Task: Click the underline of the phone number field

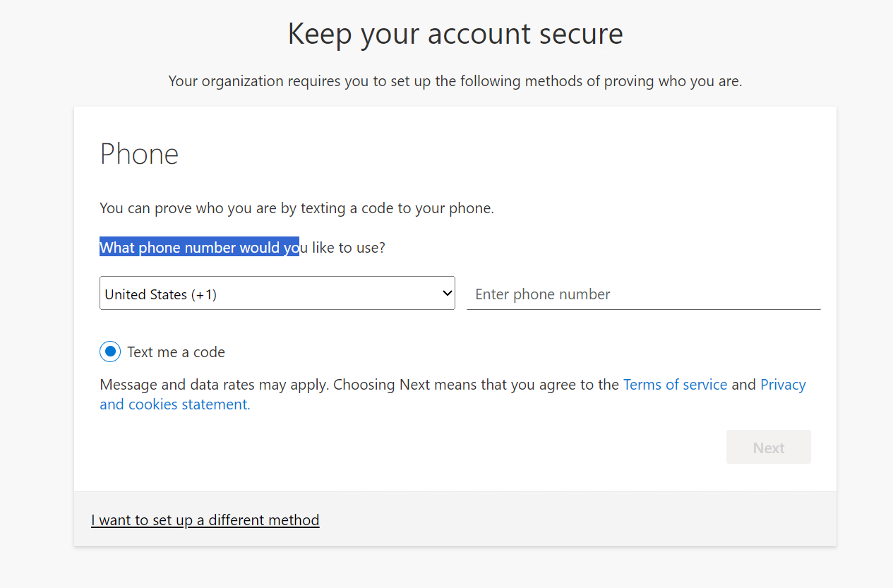Action: (x=643, y=308)
